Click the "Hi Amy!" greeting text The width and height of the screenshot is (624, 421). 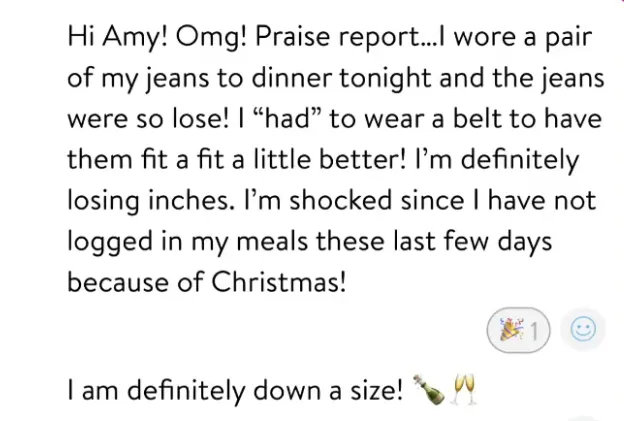pyautogui.click(x=113, y=37)
